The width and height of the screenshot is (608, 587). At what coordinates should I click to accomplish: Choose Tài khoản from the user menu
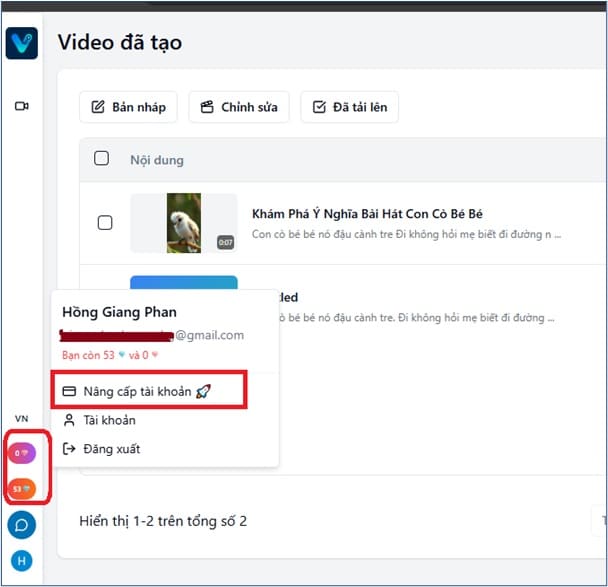[x=109, y=420]
